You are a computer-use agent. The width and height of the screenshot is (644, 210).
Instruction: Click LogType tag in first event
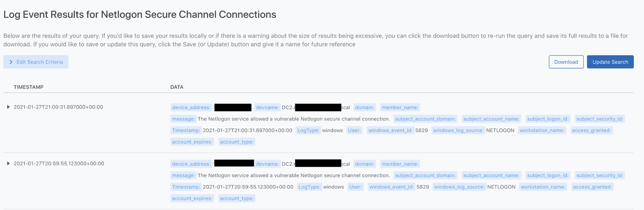tap(308, 130)
